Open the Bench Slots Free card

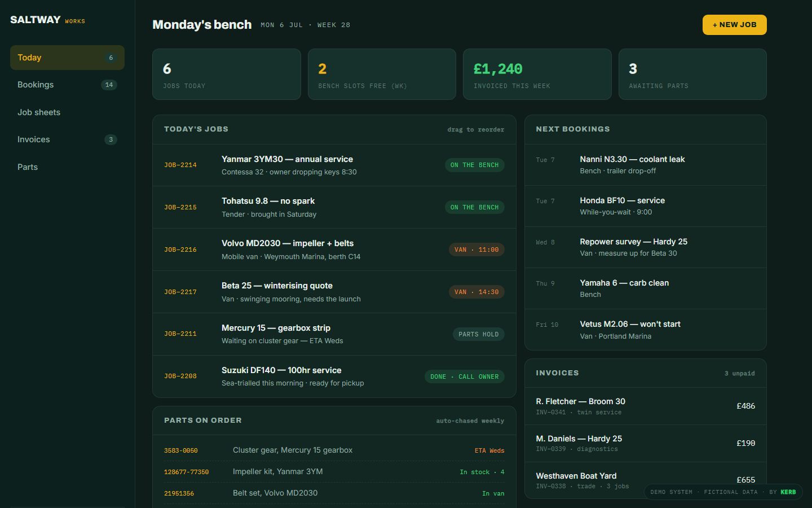382,74
